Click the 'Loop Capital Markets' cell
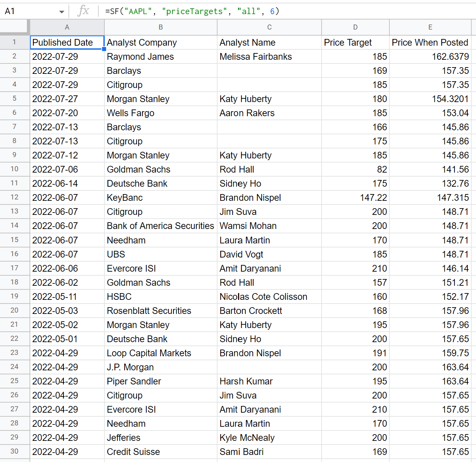Image resolution: width=476 pixels, height=462 pixels. point(161,353)
